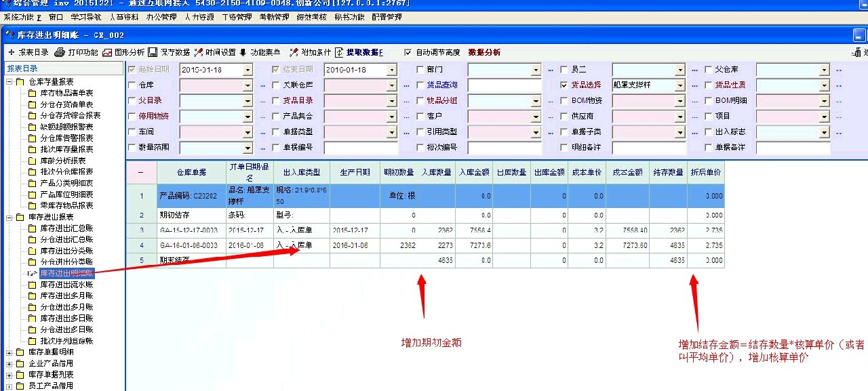Open 时间设置 time settings tool

(198, 52)
